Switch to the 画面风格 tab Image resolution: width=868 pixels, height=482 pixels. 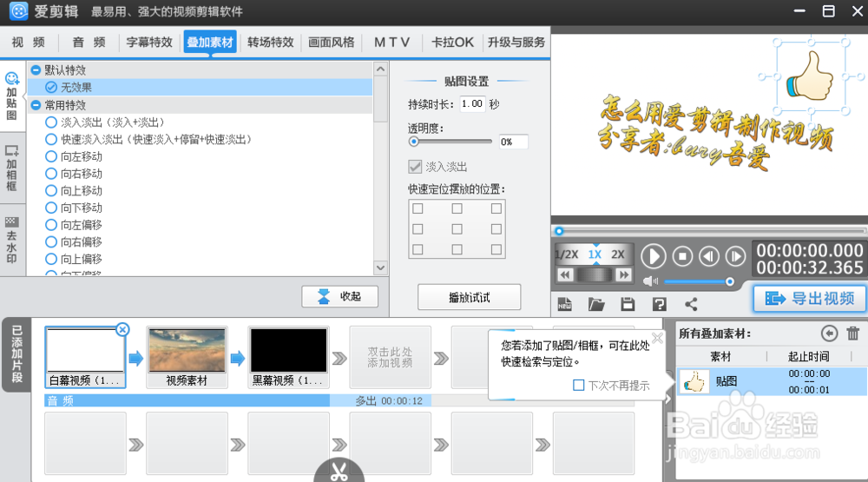[x=331, y=42]
